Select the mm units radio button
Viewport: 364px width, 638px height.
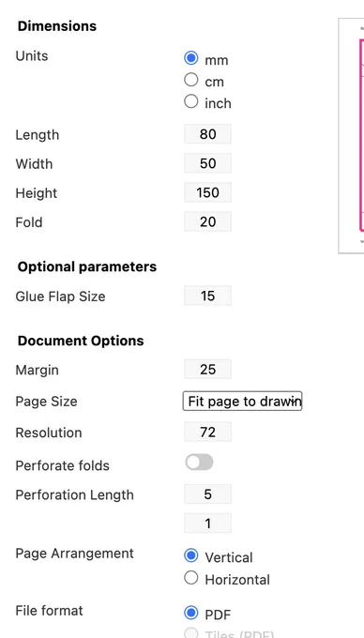[190, 58]
